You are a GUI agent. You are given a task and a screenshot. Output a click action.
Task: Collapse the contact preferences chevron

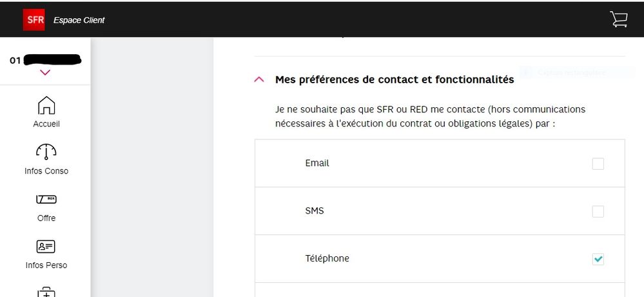260,80
